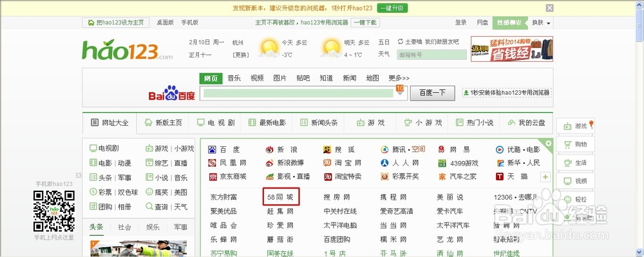The width and height of the screenshot is (644, 257).
Task: Open 淘宝网 Taobao link
Action: pyautogui.click(x=342, y=163)
